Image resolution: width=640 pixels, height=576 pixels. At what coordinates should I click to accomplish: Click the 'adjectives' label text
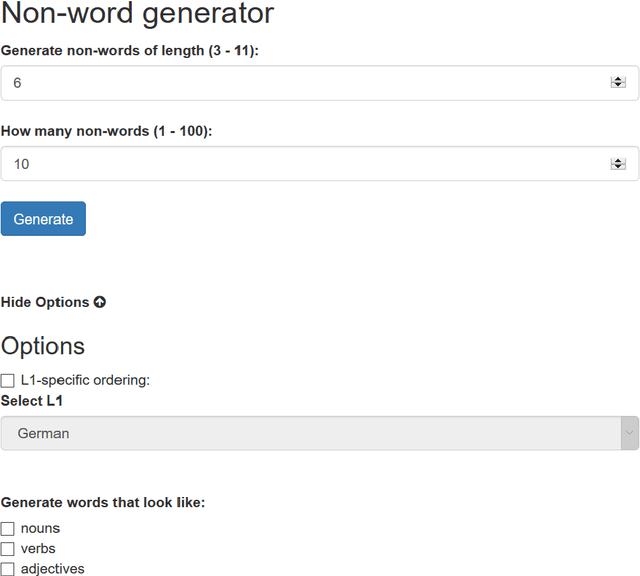pos(52,569)
